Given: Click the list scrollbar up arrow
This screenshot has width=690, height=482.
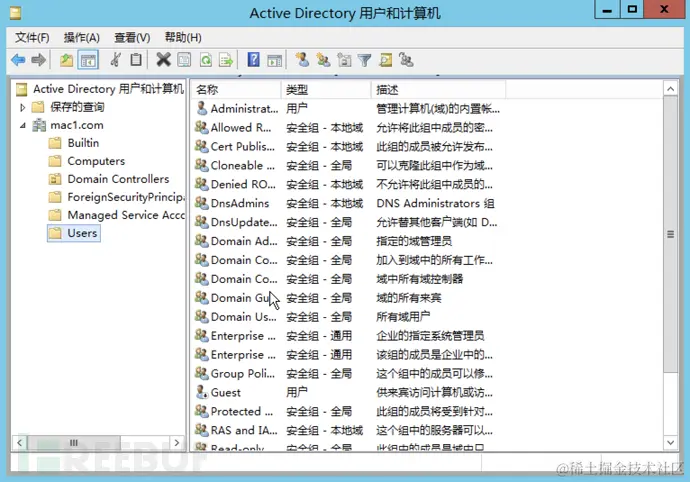Looking at the screenshot, I should pyautogui.click(x=670, y=89).
